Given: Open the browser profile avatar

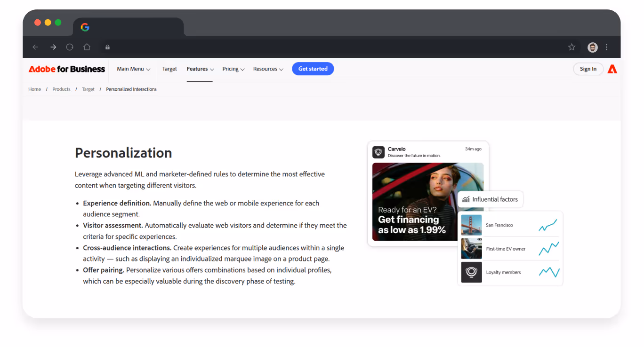Looking at the screenshot, I should coord(593,47).
